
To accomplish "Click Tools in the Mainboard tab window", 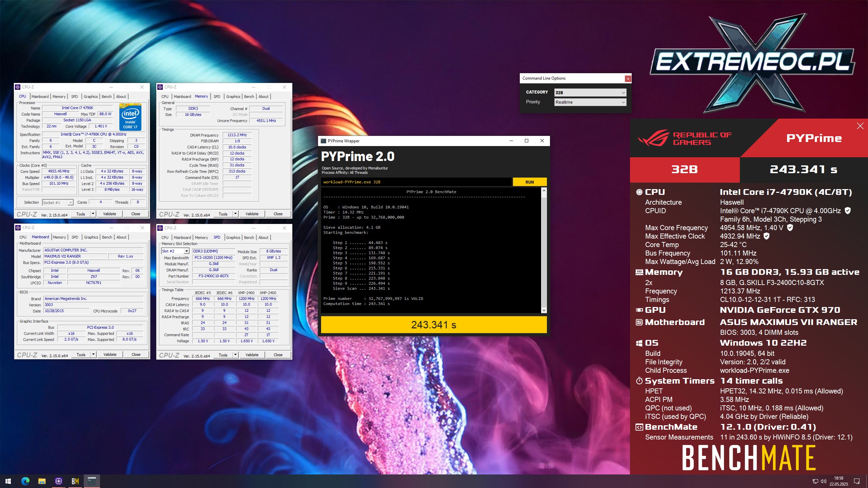I will (x=81, y=354).
